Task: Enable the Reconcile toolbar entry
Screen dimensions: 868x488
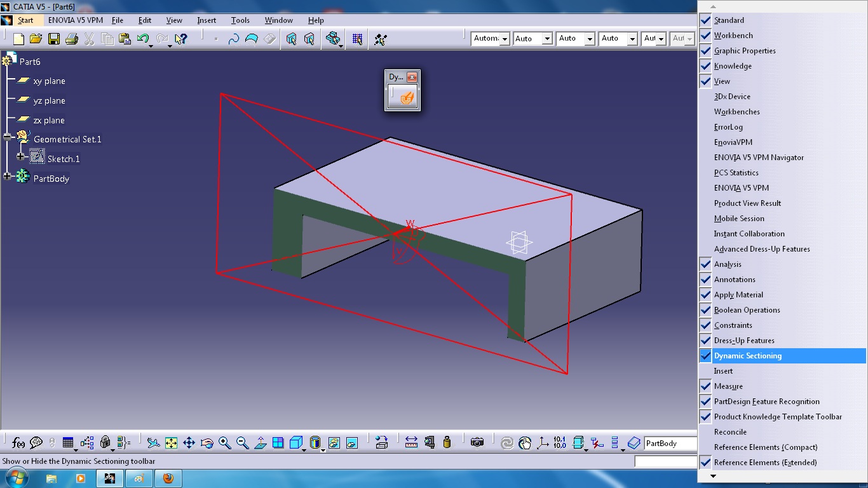Action: point(782,432)
